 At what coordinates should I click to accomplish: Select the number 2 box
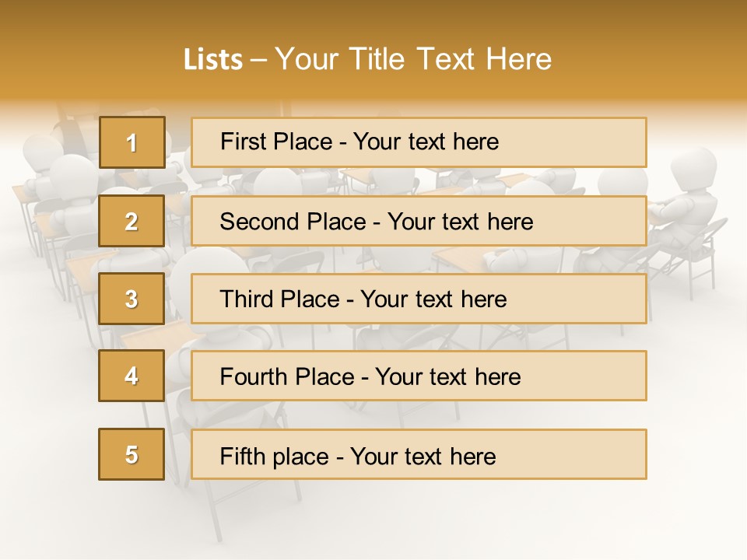coord(132,221)
